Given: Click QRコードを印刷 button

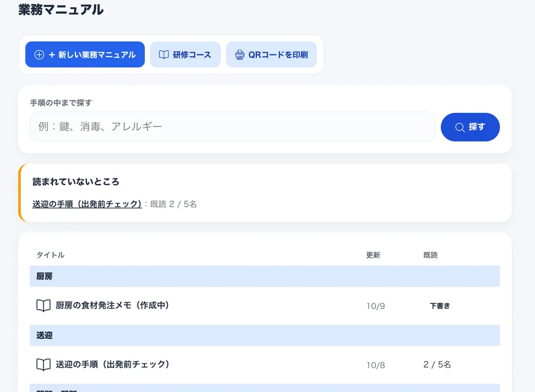Looking at the screenshot, I should pos(271,55).
